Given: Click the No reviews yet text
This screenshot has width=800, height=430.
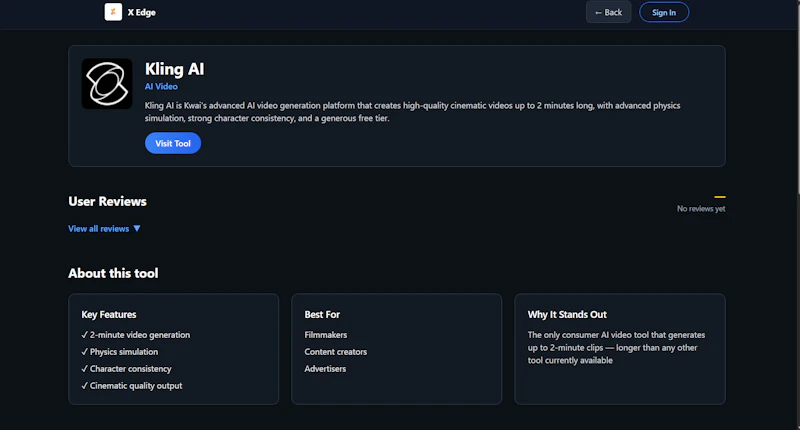Looking at the screenshot, I should point(701,209).
